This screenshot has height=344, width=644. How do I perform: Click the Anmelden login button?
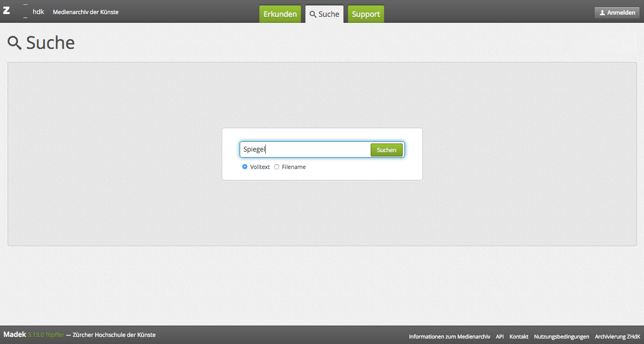click(617, 12)
